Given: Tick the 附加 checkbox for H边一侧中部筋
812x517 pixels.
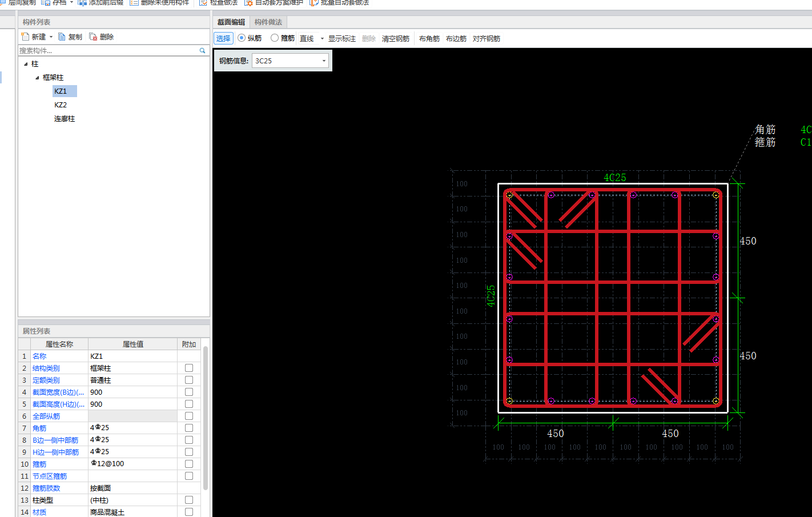Looking at the screenshot, I should pyautogui.click(x=189, y=452).
